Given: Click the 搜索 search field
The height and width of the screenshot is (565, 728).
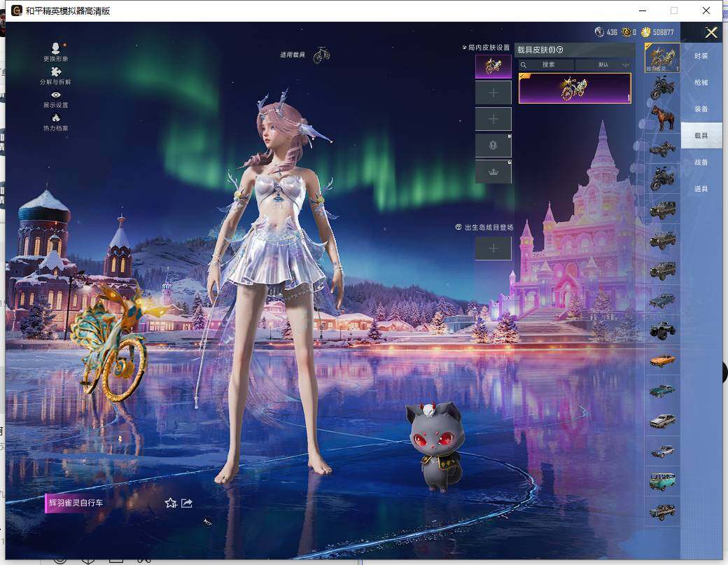Looking at the screenshot, I should point(546,64).
